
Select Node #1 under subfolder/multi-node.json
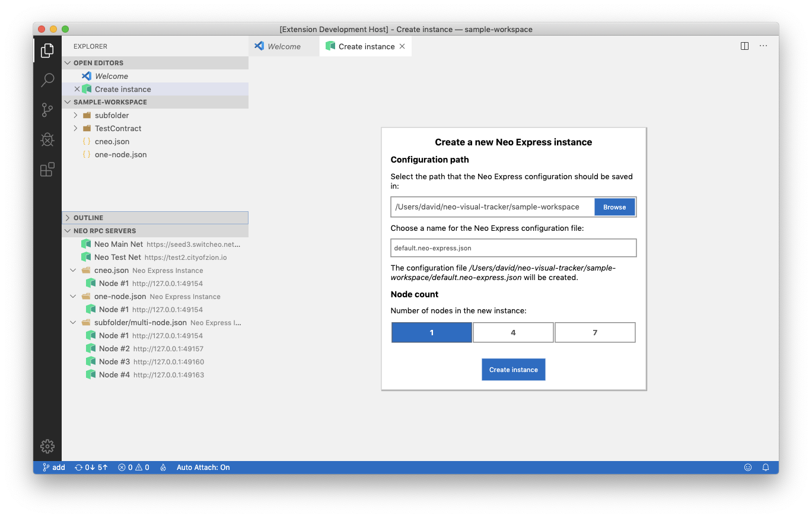(x=155, y=335)
